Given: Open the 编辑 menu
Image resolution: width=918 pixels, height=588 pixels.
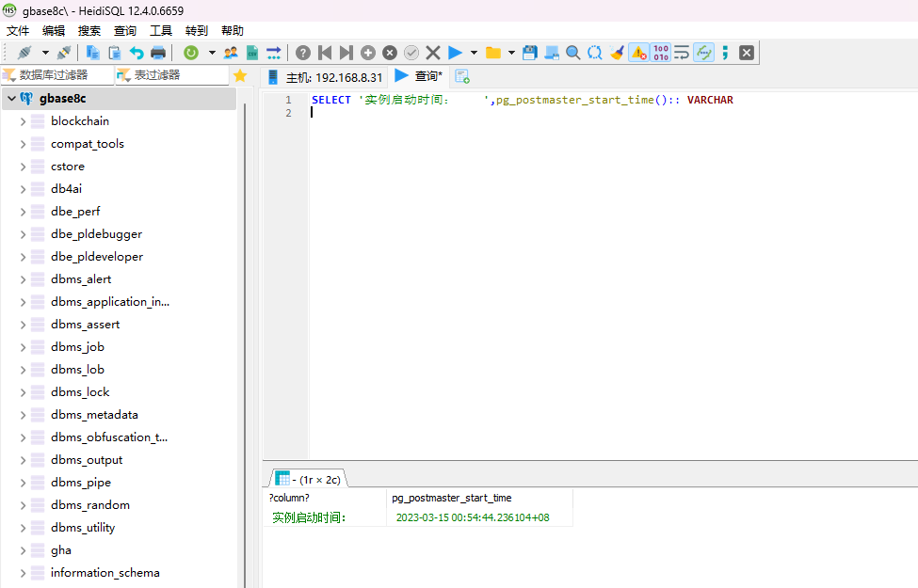Looking at the screenshot, I should [54, 30].
